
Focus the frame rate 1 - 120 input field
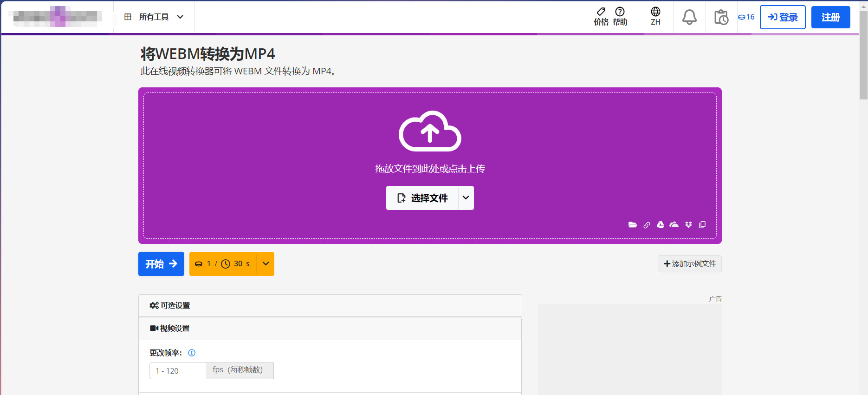tap(178, 371)
